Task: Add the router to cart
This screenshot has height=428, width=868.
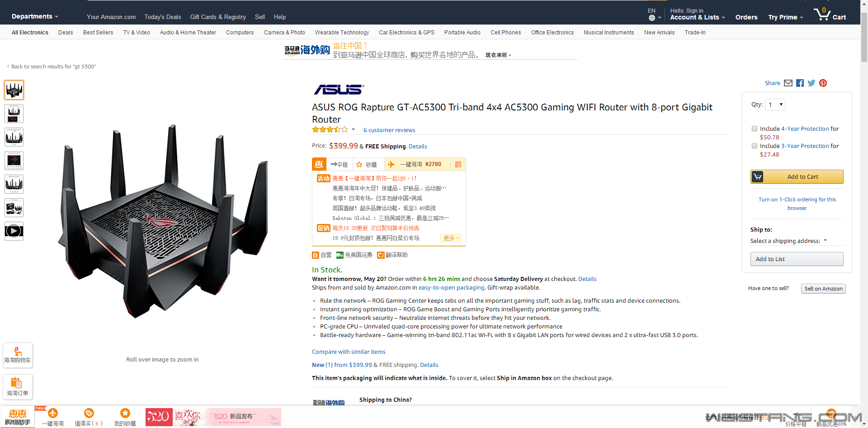Action: (x=797, y=176)
